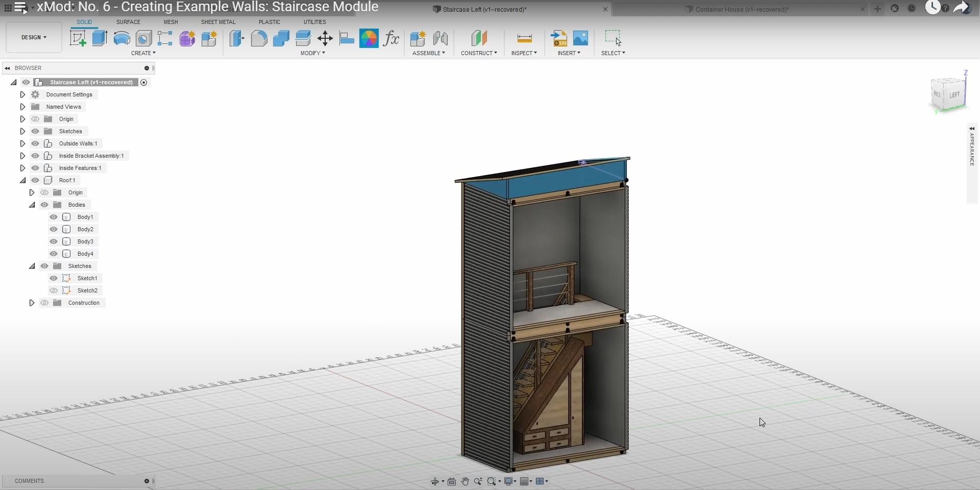Viewport: 980px width, 490px height.
Task: Toggle the eye icon for Body3
Action: point(54,241)
